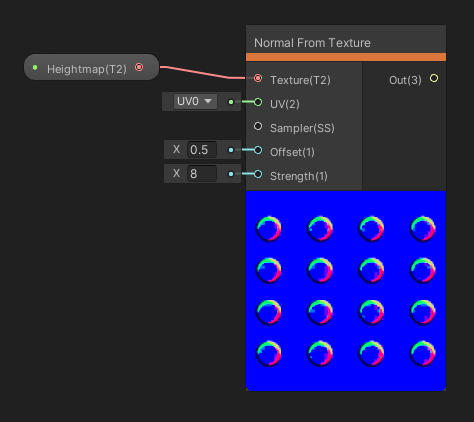
Task: Click the Heightmap(T2) output port
Action: [x=139, y=67]
